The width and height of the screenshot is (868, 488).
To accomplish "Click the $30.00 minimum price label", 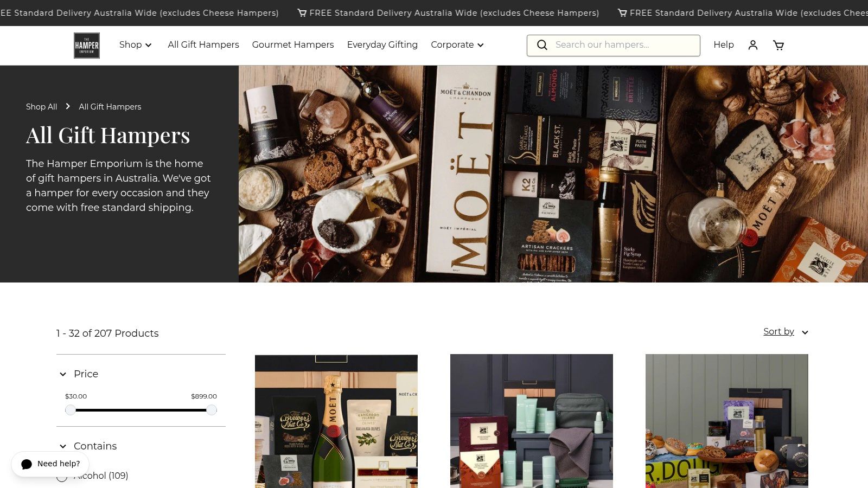I will coord(76,396).
